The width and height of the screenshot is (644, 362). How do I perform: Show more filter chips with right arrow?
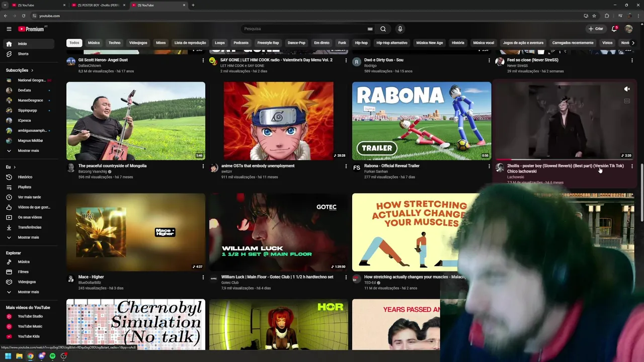[x=633, y=43]
